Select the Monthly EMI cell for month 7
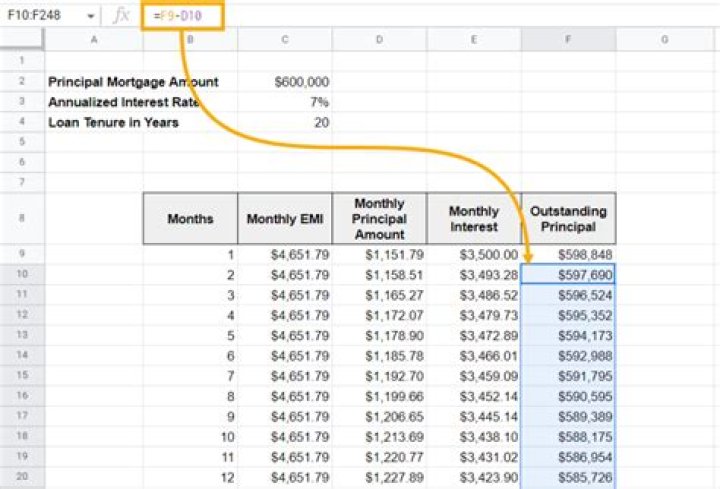Image resolution: width=720 pixels, height=489 pixels. (x=285, y=376)
